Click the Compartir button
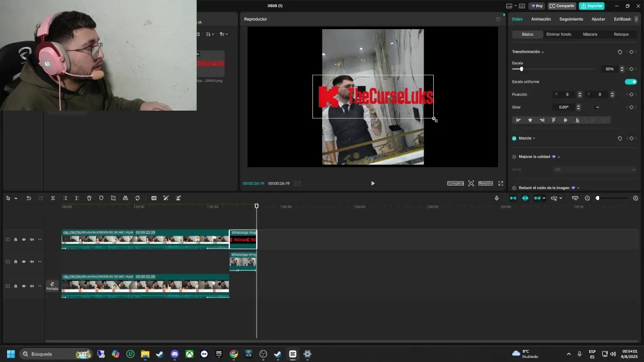The width and height of the screenshot is (644, 362). (x=562, y=6)
